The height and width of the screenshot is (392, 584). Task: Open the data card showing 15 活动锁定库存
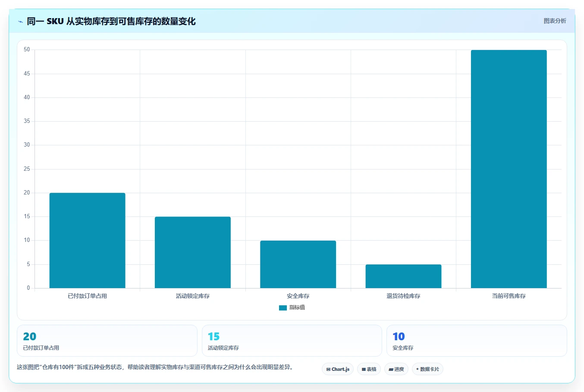pyautogui.click(x=292, y=341)
